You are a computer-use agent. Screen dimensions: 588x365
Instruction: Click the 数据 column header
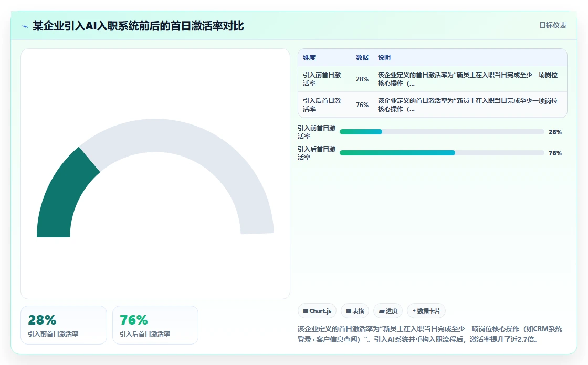(362, 57)
